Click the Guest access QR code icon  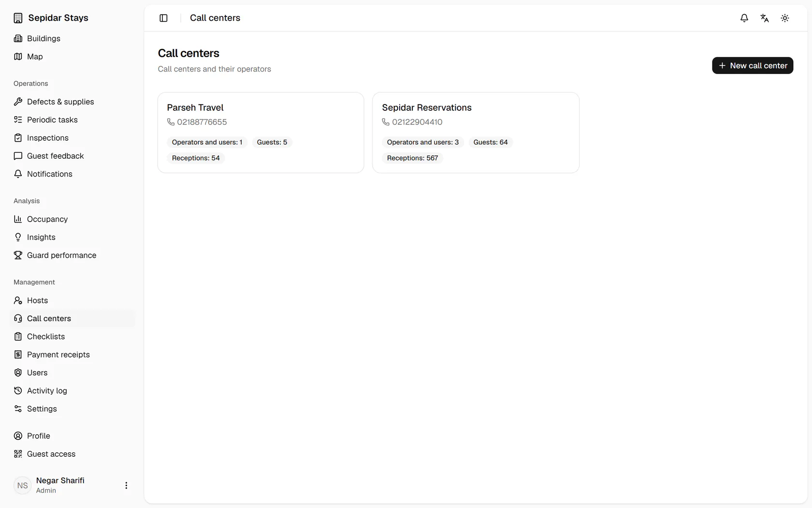[18, 454]
